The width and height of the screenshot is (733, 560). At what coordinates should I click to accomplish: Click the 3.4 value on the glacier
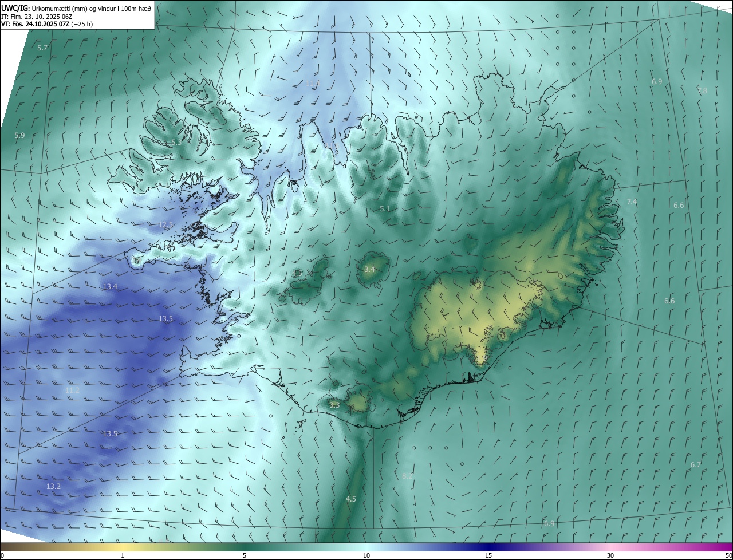point(370,269)
